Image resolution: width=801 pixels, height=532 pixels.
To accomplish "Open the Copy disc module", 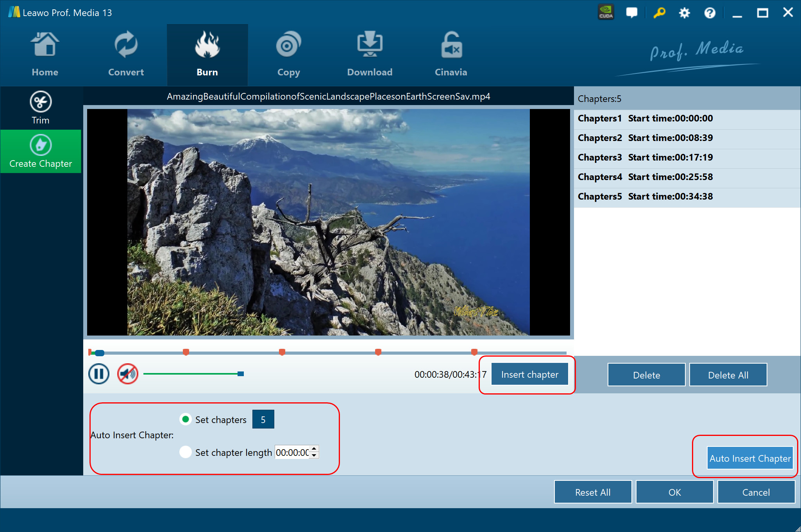I will [288, 55].
